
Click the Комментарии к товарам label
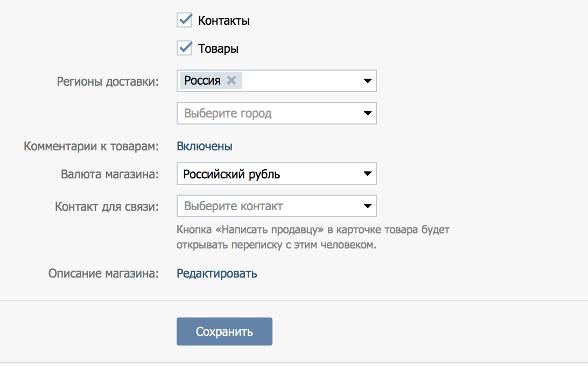click(x=91, y=146)
